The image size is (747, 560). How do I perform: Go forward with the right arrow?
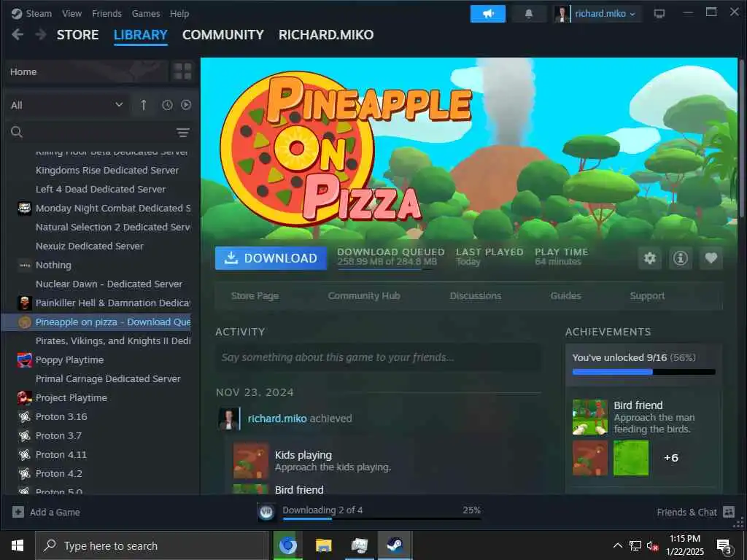[41, 34]
